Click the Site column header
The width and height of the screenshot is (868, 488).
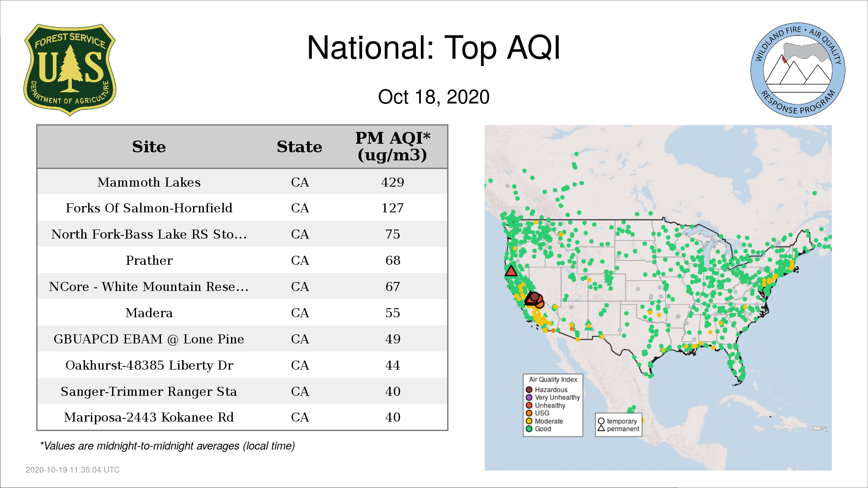(149, 147)
